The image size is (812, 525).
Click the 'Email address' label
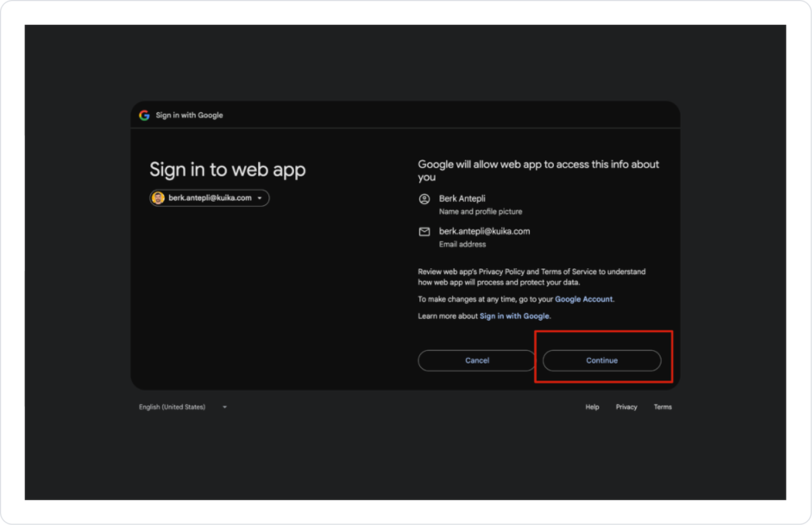point(463,245)
